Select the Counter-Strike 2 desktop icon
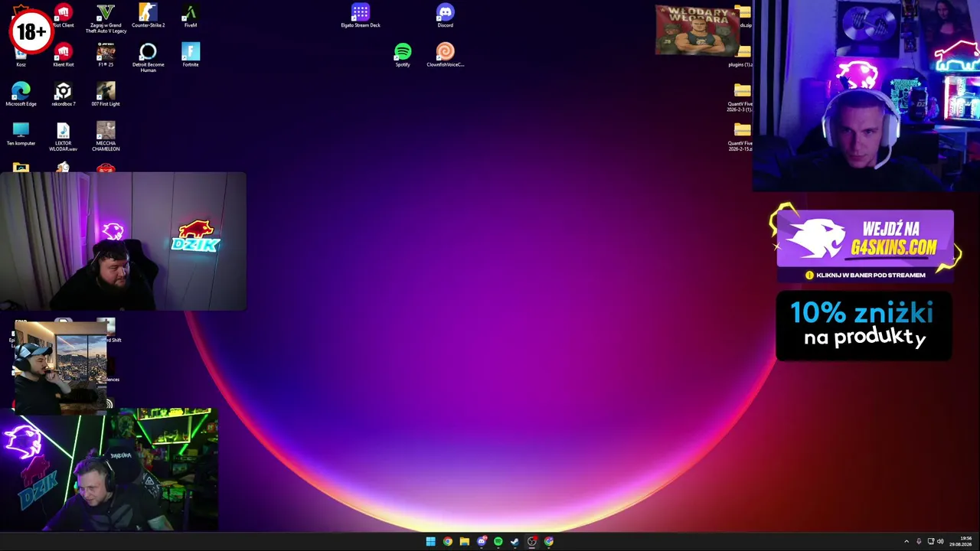Viewport: 980px width, 551px height. (x=148, y=16)
